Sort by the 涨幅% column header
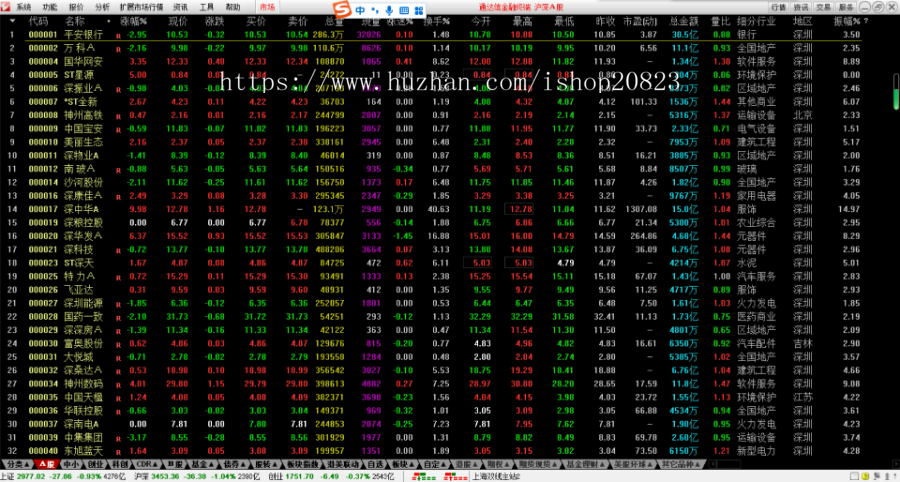Image resolution: width=900 pixels, height=482 pixels. (133, 21)
